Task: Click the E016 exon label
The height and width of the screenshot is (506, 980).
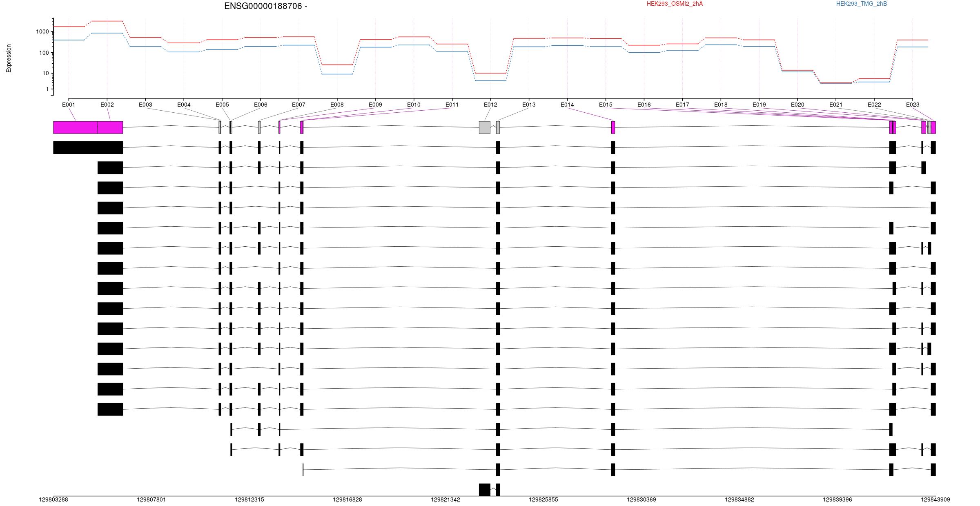Action: click(644, 105)
